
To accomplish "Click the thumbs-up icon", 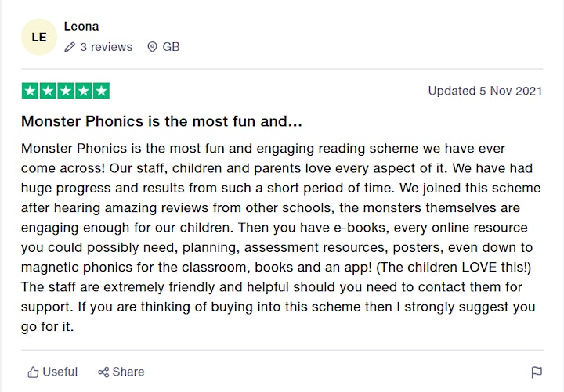I will pyautogui.click(x=33, y=372).
